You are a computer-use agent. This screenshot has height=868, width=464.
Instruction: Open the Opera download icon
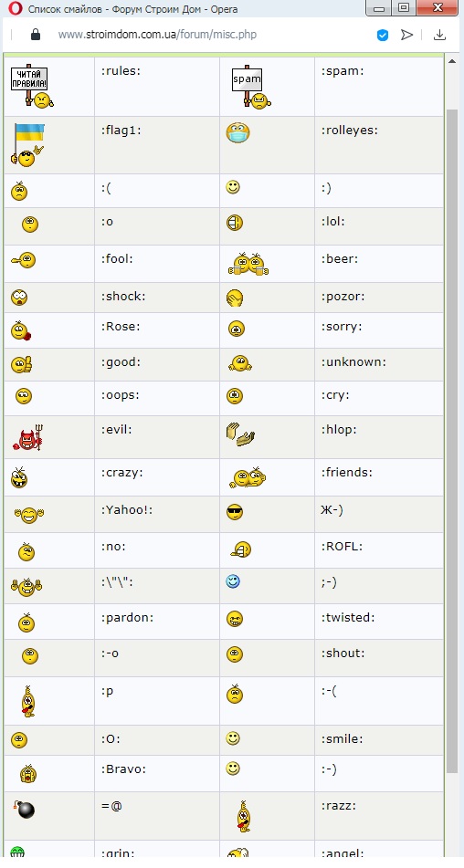tap(439, 35)
